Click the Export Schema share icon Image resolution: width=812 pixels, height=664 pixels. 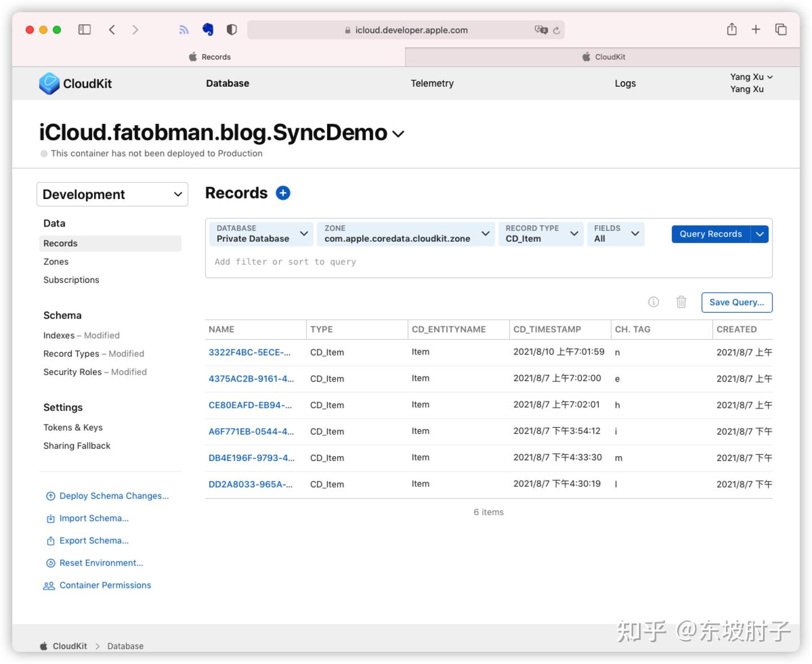[50, 540]
